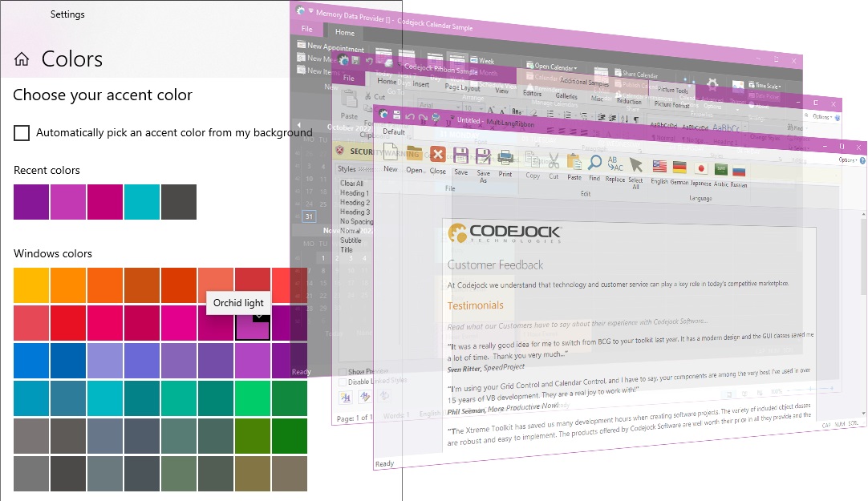
Task: Select 'Clear All' in Styles pane list
Action: click(x=351, y=183)
